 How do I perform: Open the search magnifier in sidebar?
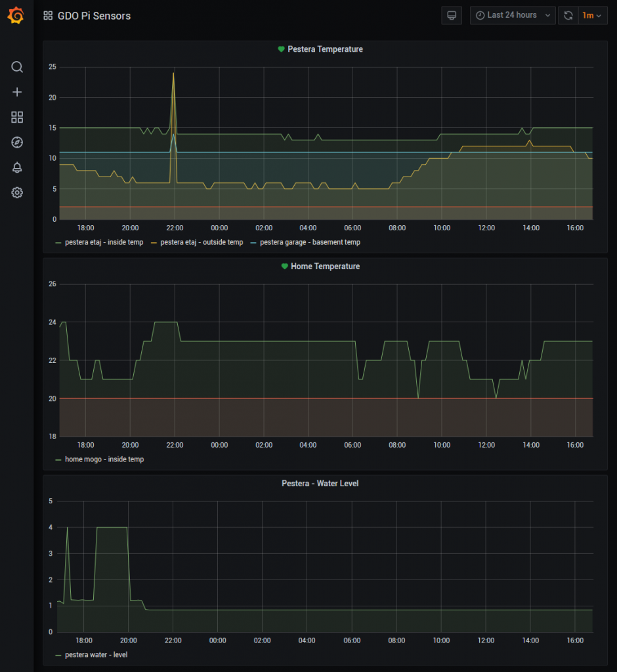[x=17, y=67]
